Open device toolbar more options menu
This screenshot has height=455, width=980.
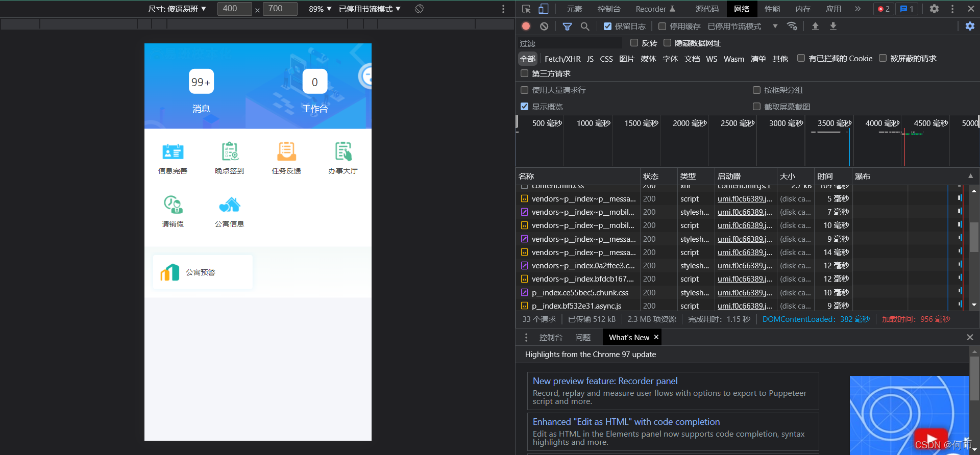503,9
